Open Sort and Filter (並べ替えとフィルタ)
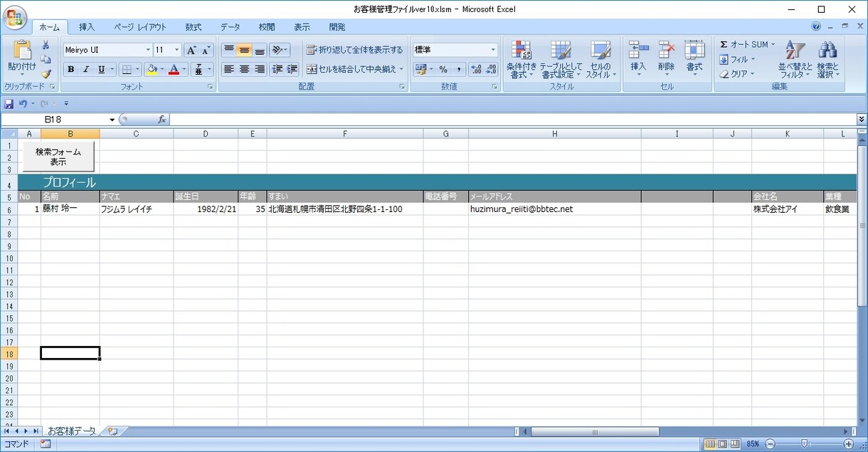 click(x=795, y=59)
